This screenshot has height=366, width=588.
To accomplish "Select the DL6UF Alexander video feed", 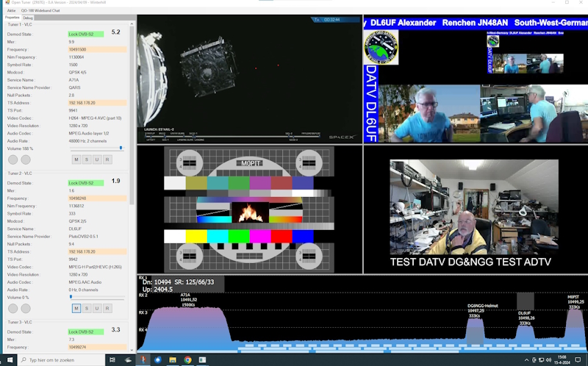I will coord(476,79).
